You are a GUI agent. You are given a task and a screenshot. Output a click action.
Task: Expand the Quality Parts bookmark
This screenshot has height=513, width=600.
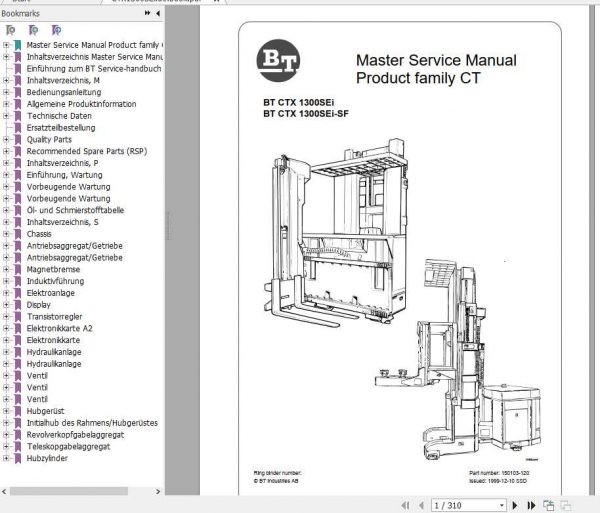(6, 140)
